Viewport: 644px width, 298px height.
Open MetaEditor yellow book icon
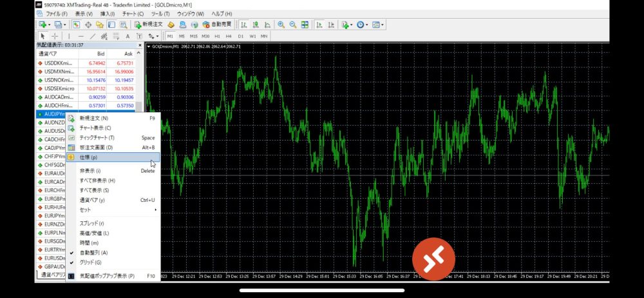(x=171, y=25)
